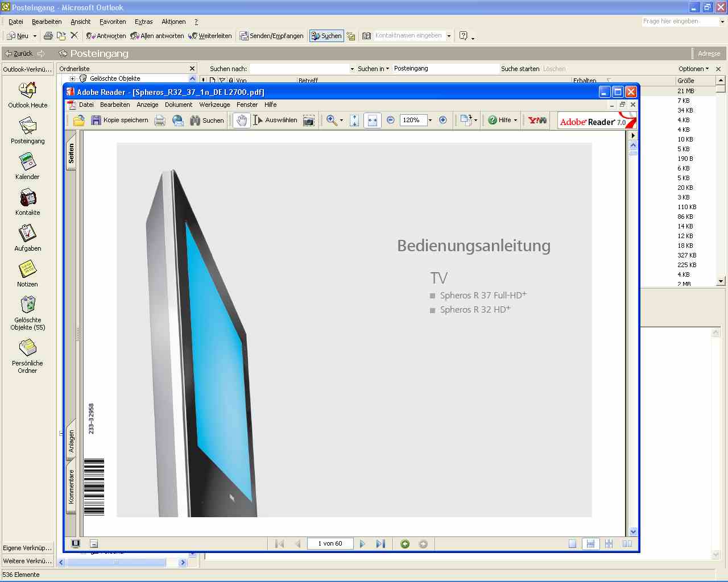
Task: Click Suche starten in Outlook search bar
Action: (520, 69)
